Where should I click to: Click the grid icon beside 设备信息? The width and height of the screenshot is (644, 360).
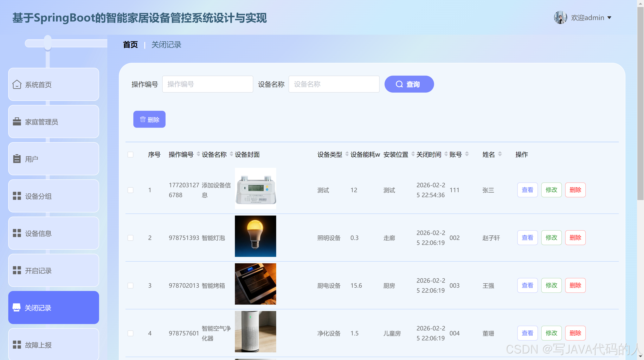click(x=17, y=233)
